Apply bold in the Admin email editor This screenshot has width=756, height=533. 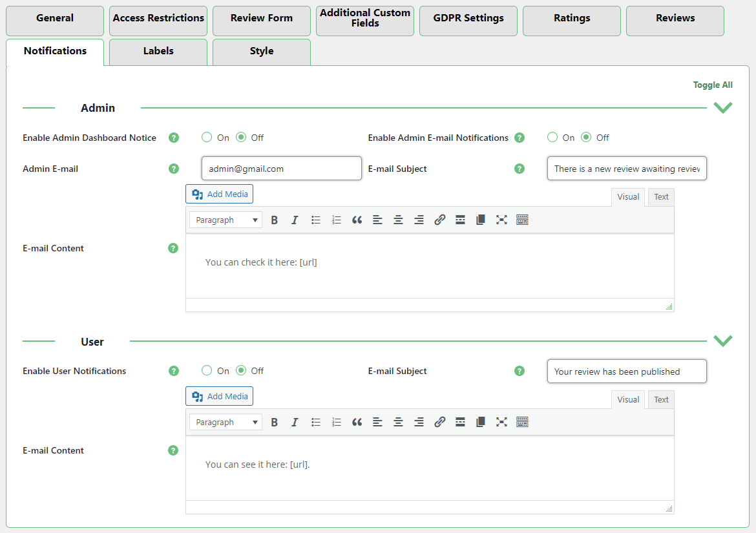pos(275,220)
